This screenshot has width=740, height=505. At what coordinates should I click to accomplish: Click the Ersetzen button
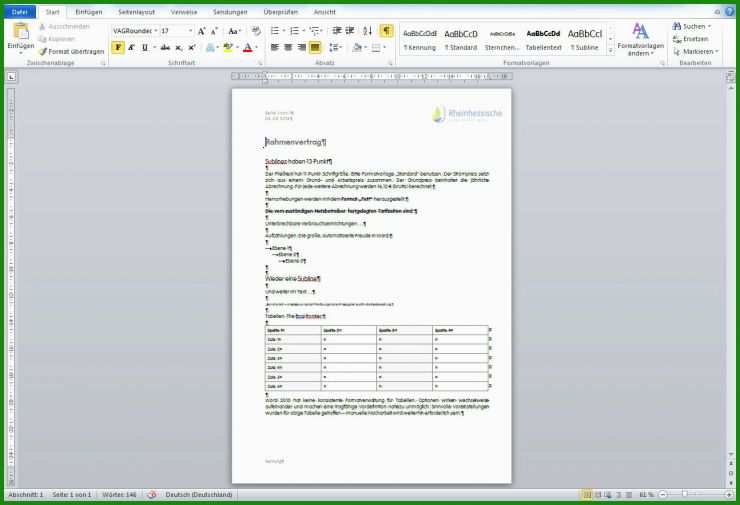(690, 39)
